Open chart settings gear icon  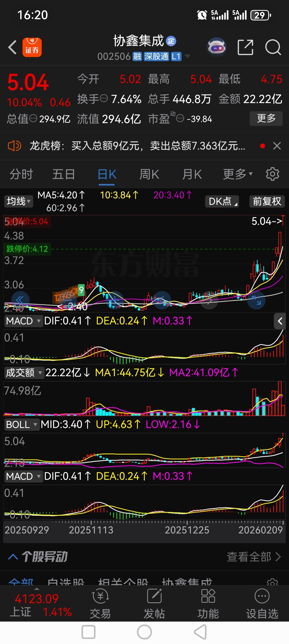tap(272, 174)
